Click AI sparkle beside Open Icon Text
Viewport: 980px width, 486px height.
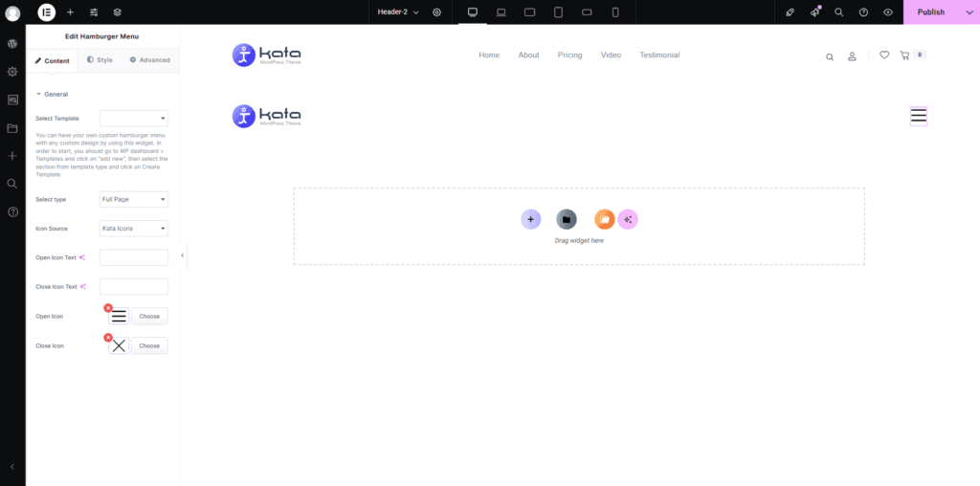(82, 257)
